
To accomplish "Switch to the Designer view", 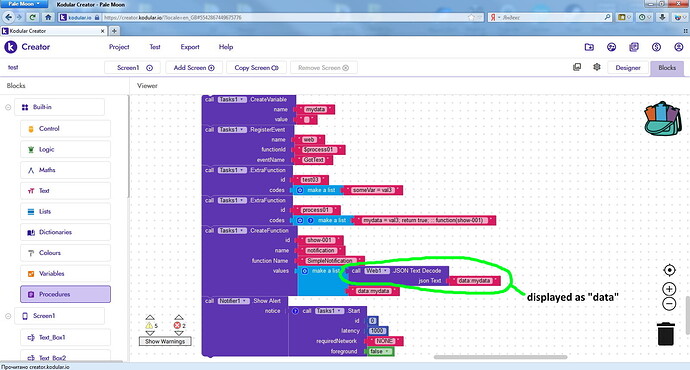I will [x=628, y=68].
